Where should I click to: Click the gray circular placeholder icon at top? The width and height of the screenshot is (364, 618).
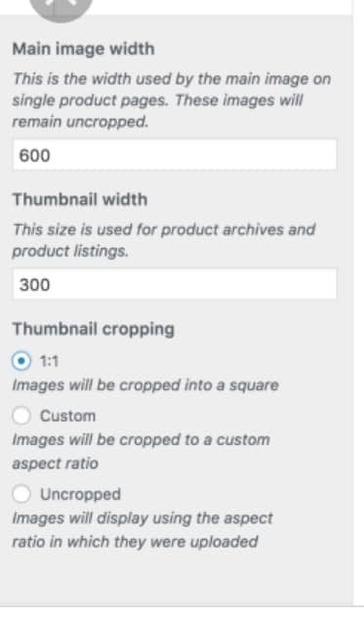click(61, 9)
